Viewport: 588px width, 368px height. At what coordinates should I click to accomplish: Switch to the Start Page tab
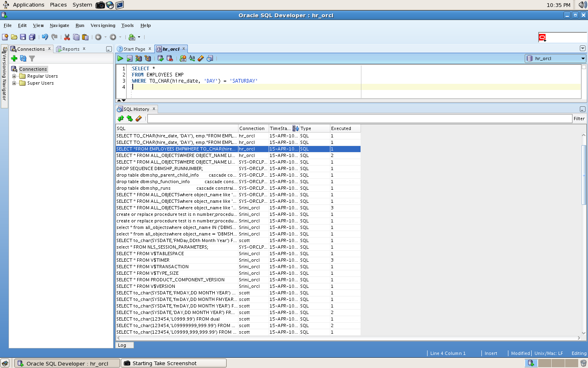click(134, 49)
